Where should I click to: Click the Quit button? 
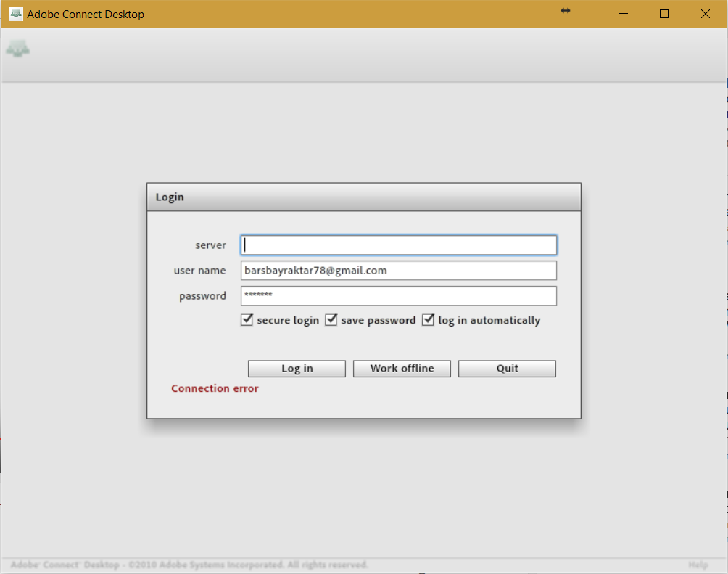pos(507,369)
